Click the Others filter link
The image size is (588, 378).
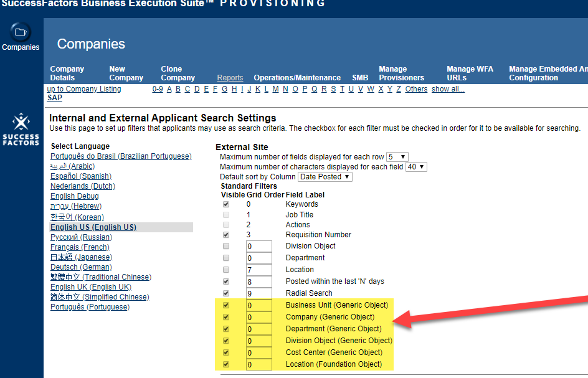tap(416, 89)
